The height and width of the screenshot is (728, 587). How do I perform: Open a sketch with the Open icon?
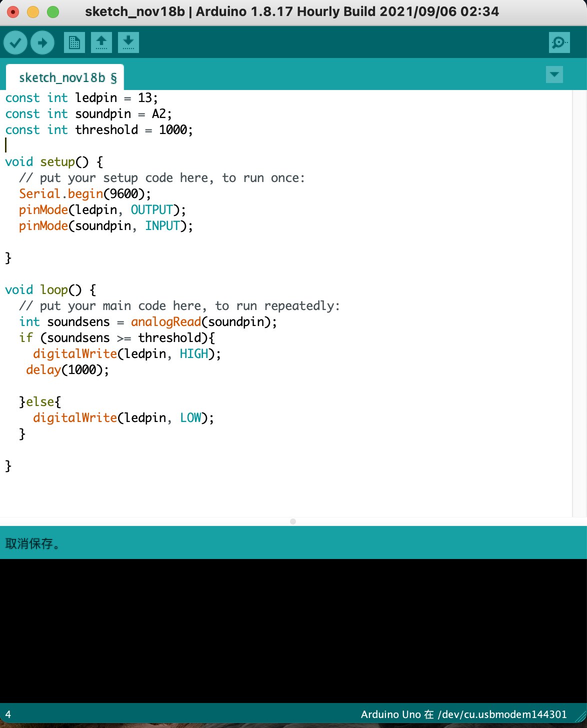tap(101, 42)
